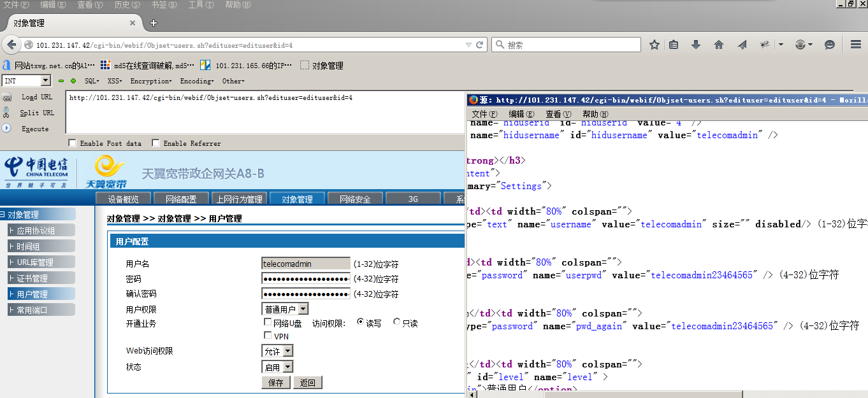Open the 历史 menu in main browser
The width and height of the screenshot is (868, 398).
126,4
